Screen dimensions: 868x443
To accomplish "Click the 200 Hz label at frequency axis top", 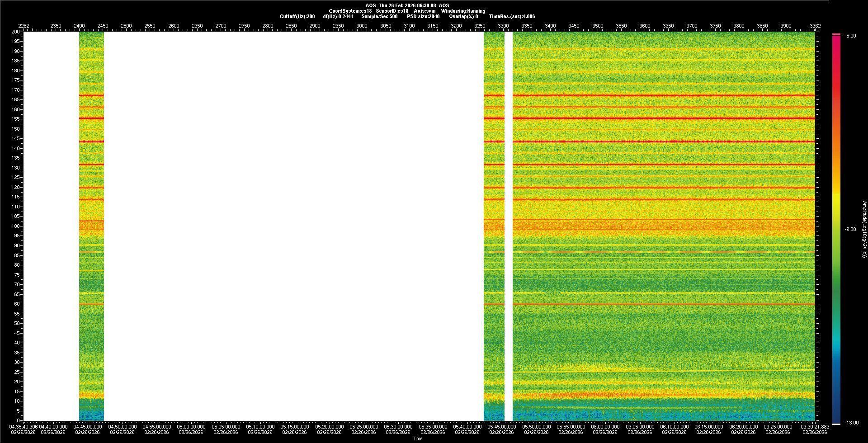I will click(16, 32).
